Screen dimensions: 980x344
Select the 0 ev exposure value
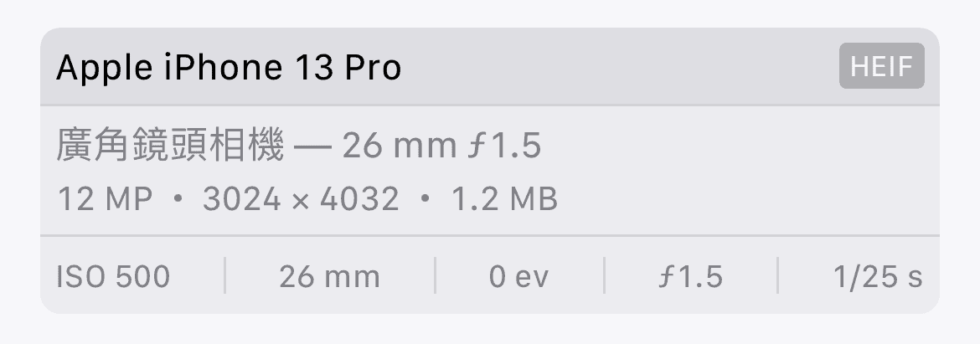pyautogui.click(x=519, y=276)
